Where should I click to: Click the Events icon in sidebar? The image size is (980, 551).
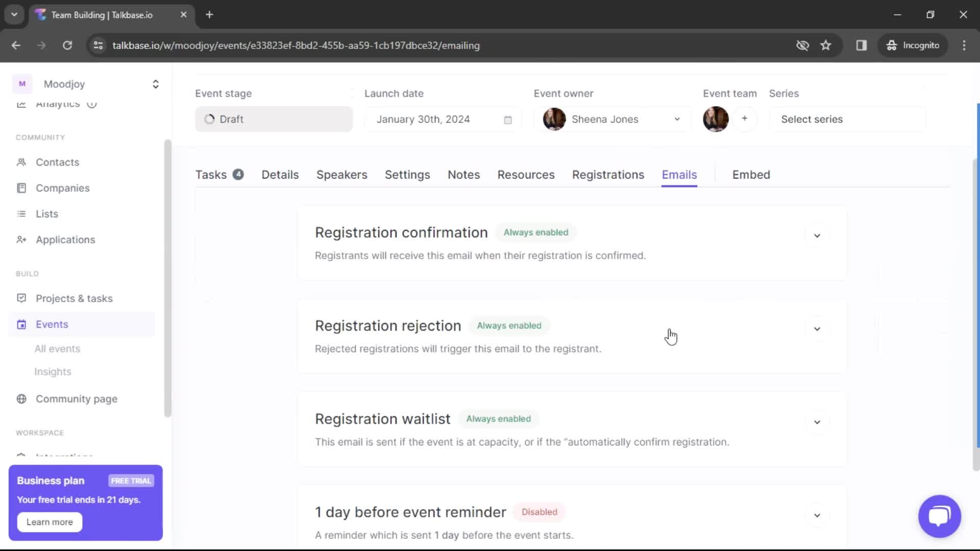21,323
